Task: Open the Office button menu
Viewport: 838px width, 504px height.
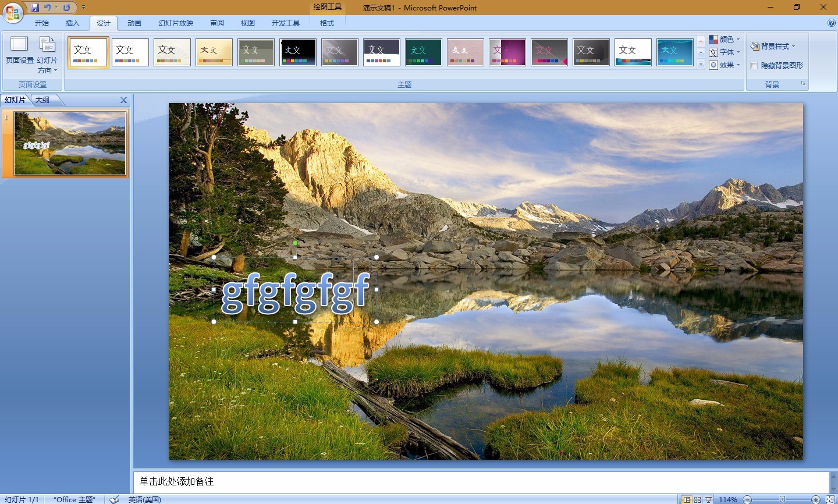Action: 13,12
